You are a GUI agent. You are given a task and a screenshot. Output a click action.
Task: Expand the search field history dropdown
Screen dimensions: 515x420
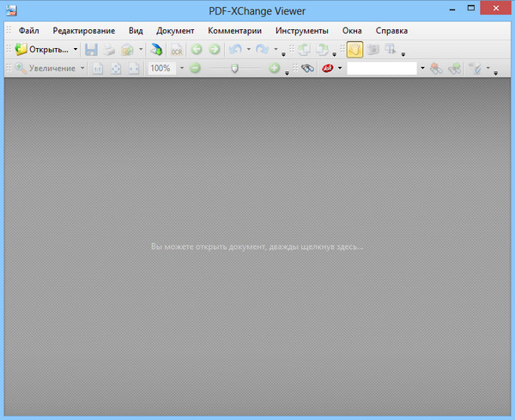(x=422, y=68)
